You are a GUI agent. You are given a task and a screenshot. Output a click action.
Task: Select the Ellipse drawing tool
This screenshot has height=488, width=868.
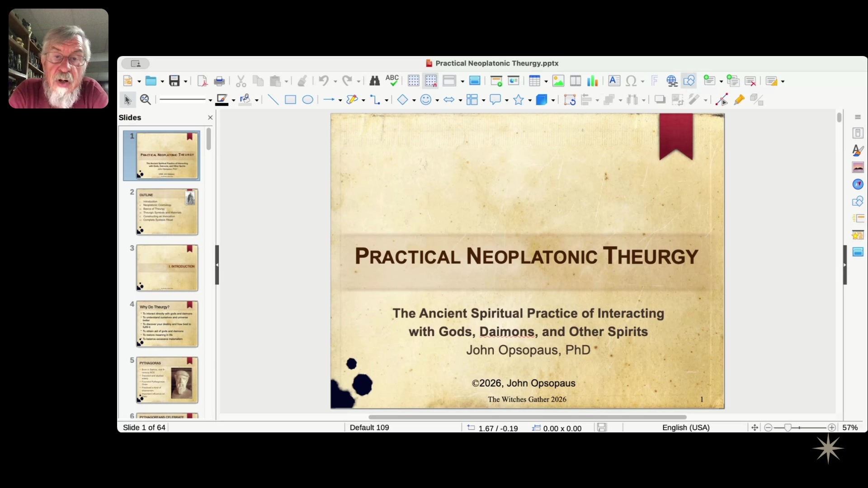click(307, 100)
